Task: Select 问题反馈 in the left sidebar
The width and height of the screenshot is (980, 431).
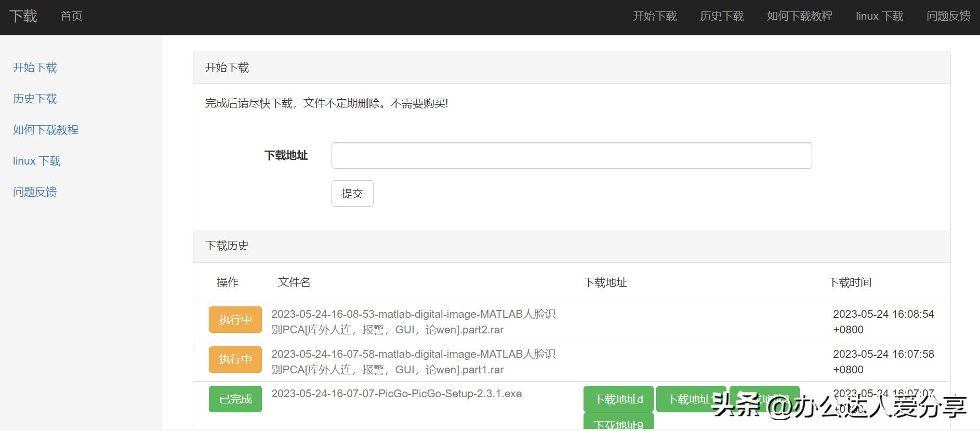Action: 35,192
